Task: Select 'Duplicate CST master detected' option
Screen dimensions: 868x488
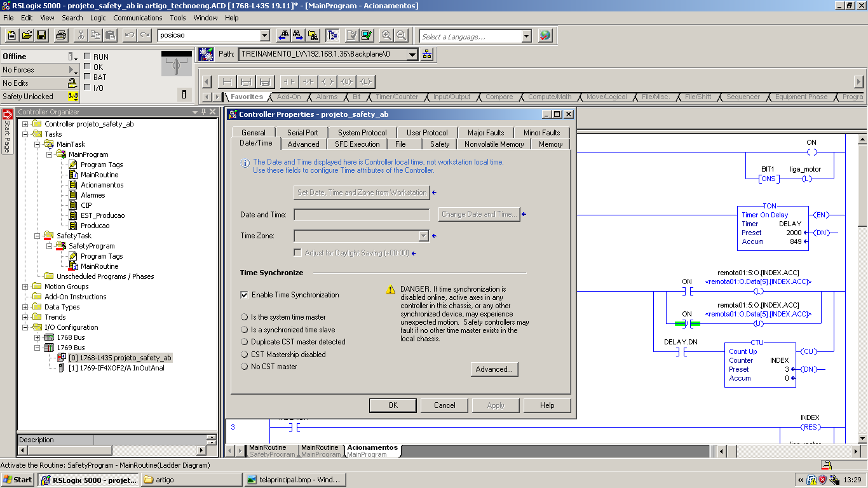Action: point(245,342)
